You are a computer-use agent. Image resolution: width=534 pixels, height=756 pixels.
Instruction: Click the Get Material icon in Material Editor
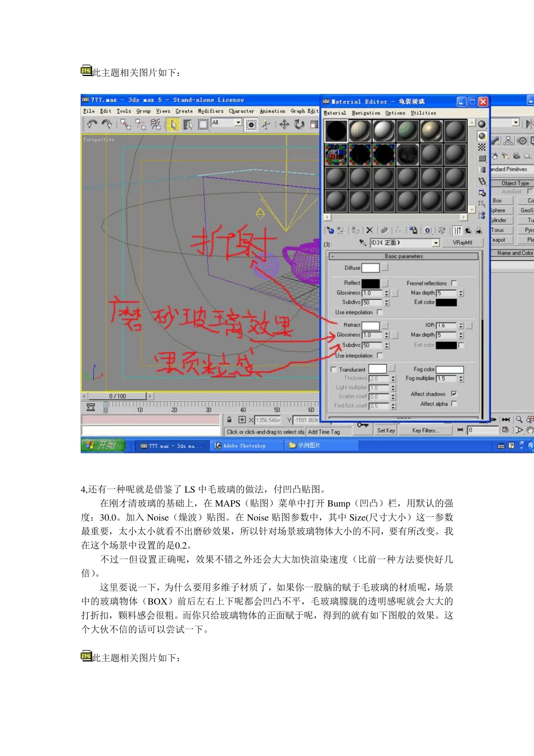(x=331, y=230)
